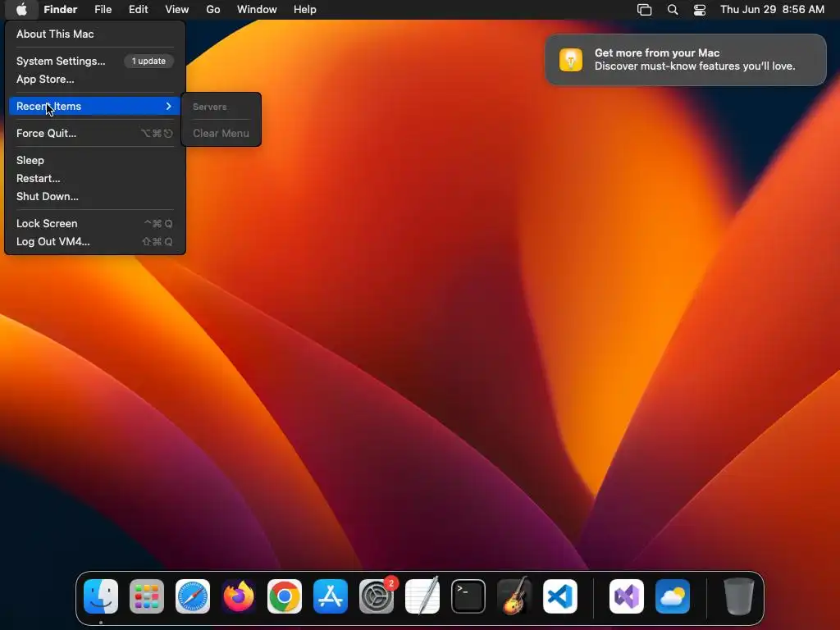Open System Settings icon in the Dock

coord(376,596)
